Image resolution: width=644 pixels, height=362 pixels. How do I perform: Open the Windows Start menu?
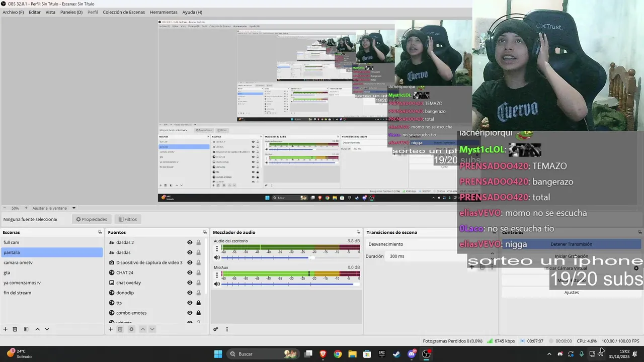pos(218,354)
